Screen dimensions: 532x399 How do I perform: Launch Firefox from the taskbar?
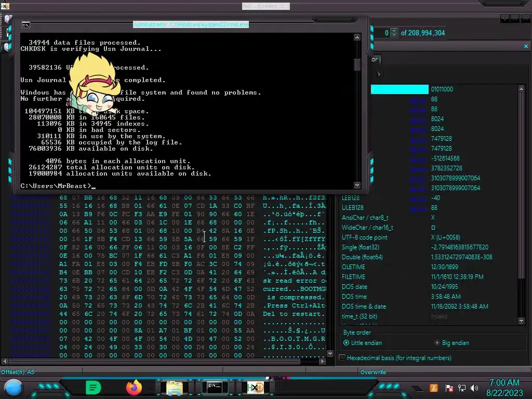[134, 388]
